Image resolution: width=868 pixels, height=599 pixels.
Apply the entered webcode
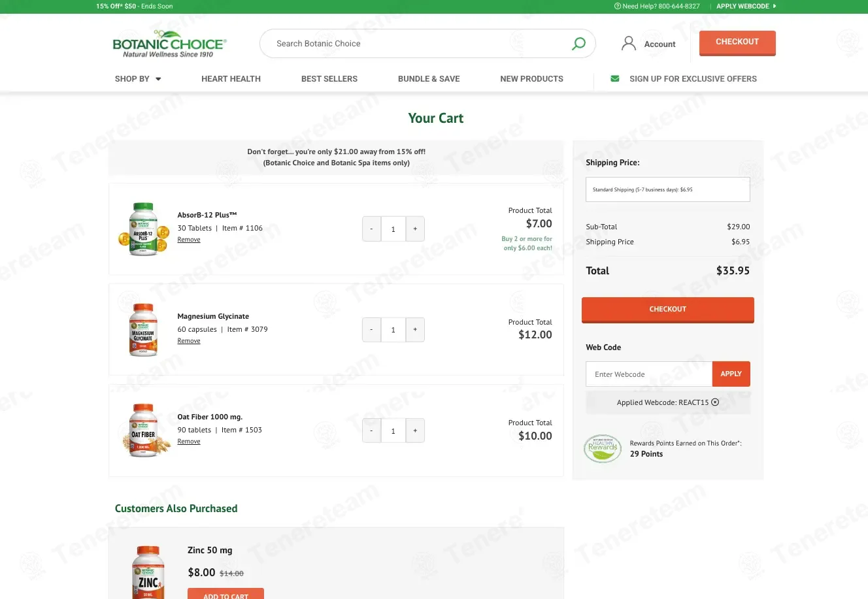point(731,374)
